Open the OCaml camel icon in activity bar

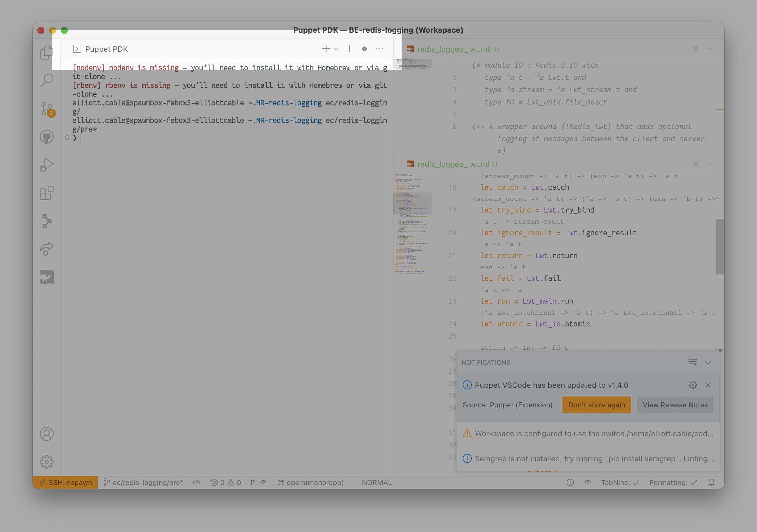coord(46,277)
